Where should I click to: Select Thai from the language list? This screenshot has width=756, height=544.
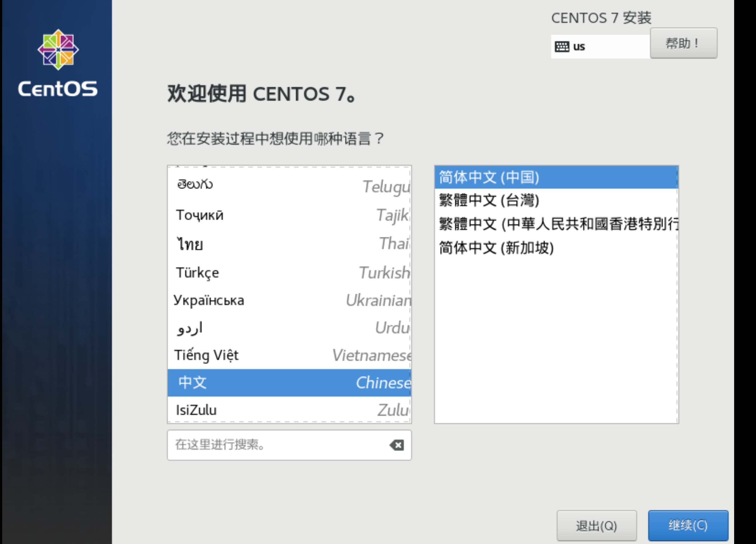[x=289, y=244]
